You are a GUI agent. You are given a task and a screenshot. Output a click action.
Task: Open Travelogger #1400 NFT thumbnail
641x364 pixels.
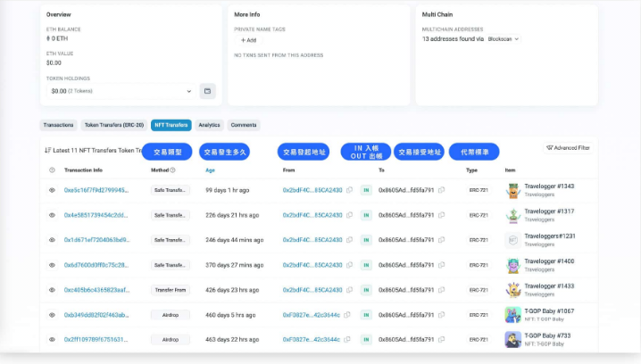click(x=513, y=266)
